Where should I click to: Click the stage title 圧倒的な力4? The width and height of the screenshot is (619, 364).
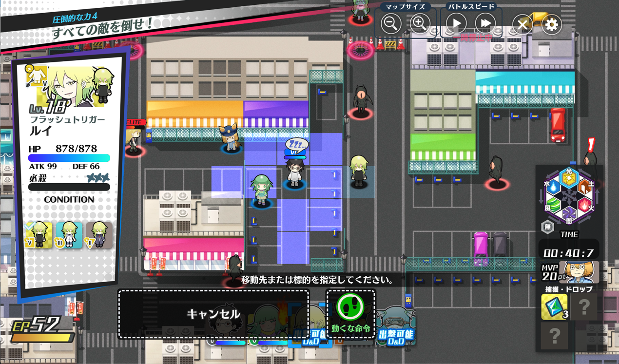click(x=75, y=18)
